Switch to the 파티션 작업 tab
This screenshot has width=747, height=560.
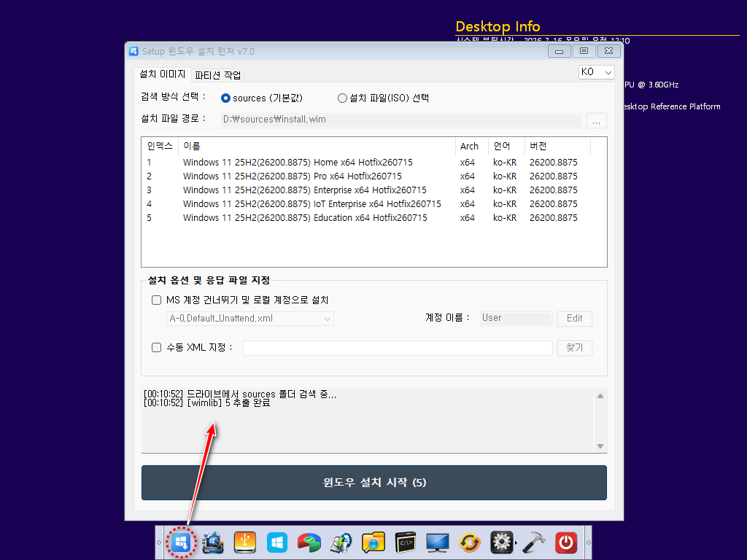217,75
